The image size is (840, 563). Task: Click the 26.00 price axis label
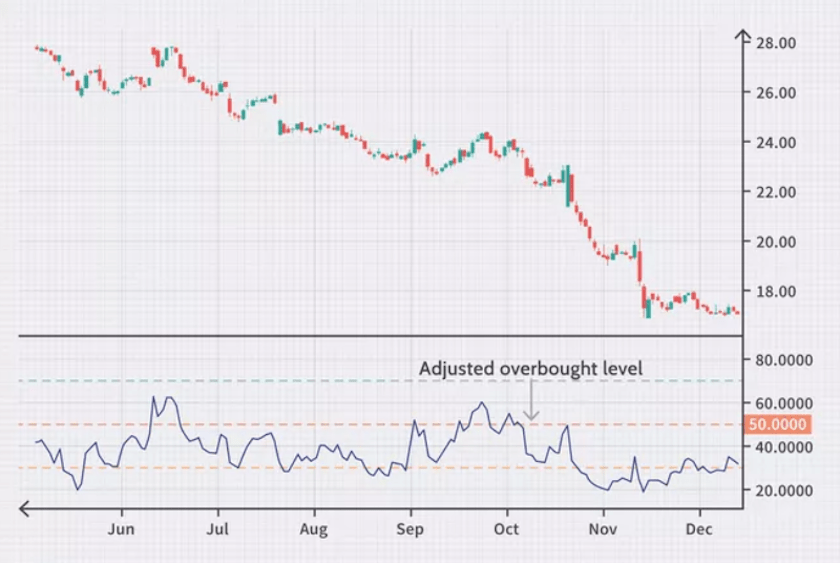pyautogui.click(x=776, y=93)
